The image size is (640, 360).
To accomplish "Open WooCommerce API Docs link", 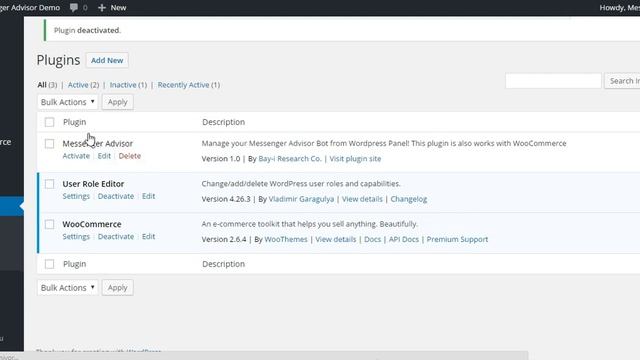I will pyautogui.click(x=404, y=240).
